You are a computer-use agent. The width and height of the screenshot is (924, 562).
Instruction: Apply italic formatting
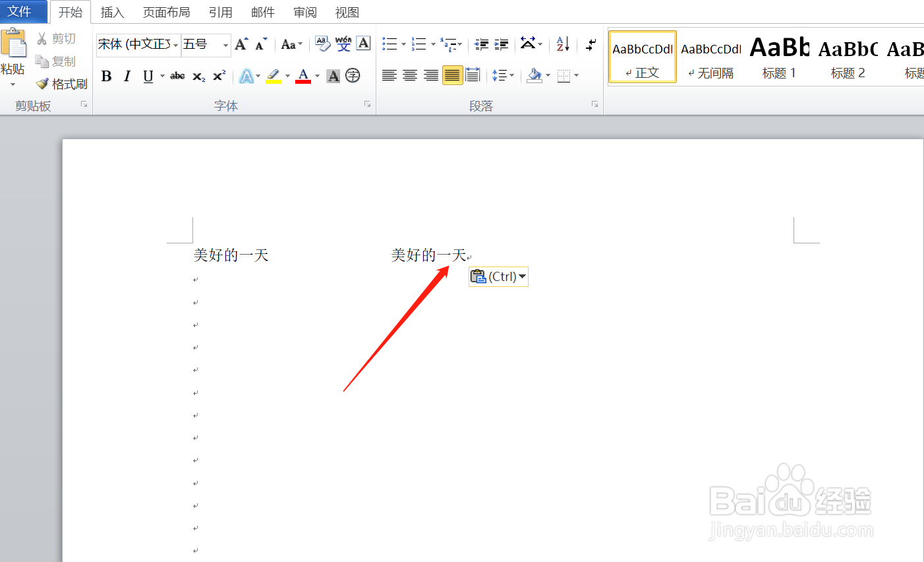click(127, 76)
